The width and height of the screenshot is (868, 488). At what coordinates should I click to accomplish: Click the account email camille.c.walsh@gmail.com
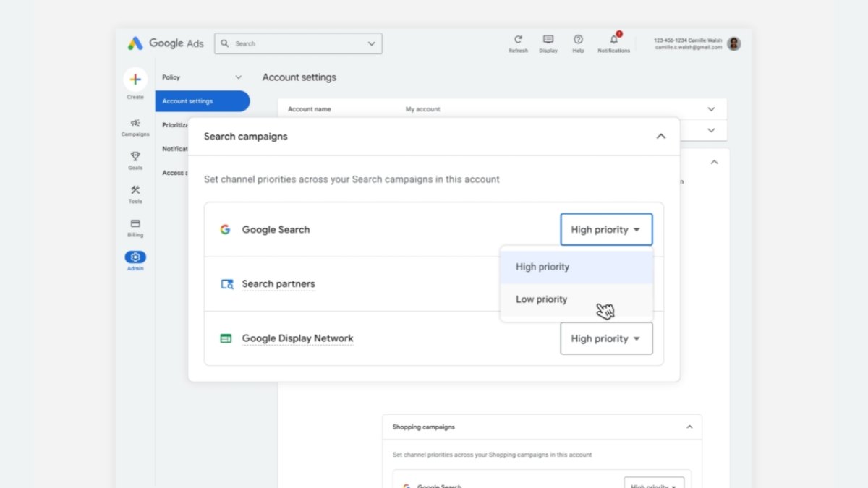(689, 47)
